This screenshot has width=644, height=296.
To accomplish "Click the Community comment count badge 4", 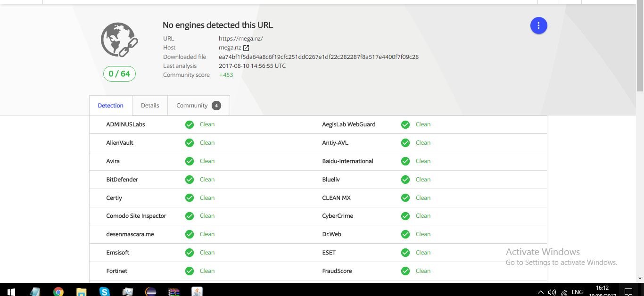I will 216,106.
